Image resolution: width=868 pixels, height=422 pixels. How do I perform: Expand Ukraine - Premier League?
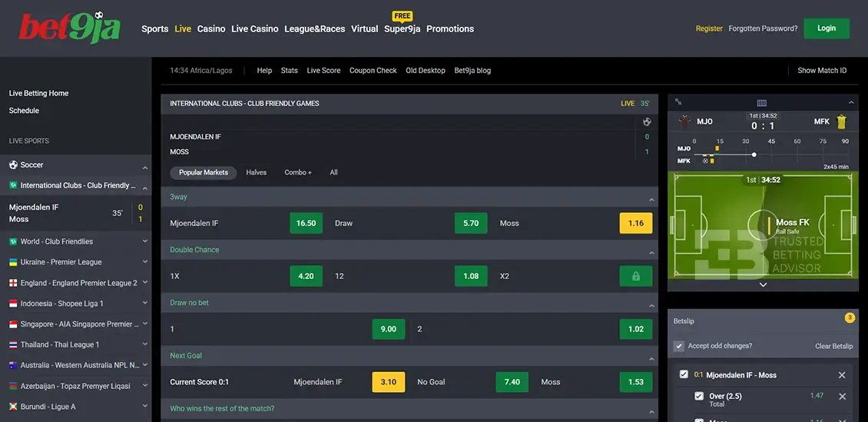tap(145, 261)
